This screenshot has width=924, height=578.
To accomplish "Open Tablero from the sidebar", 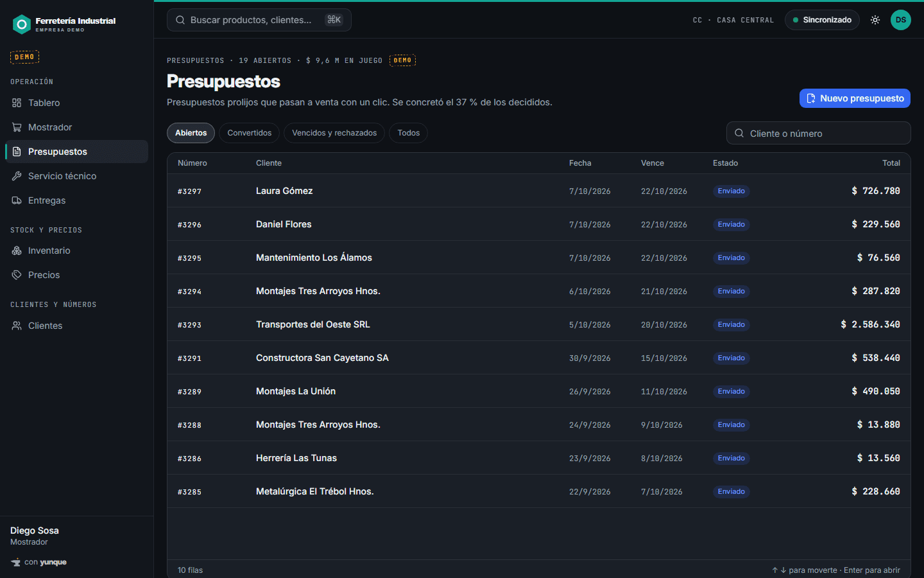I will 77,103.
